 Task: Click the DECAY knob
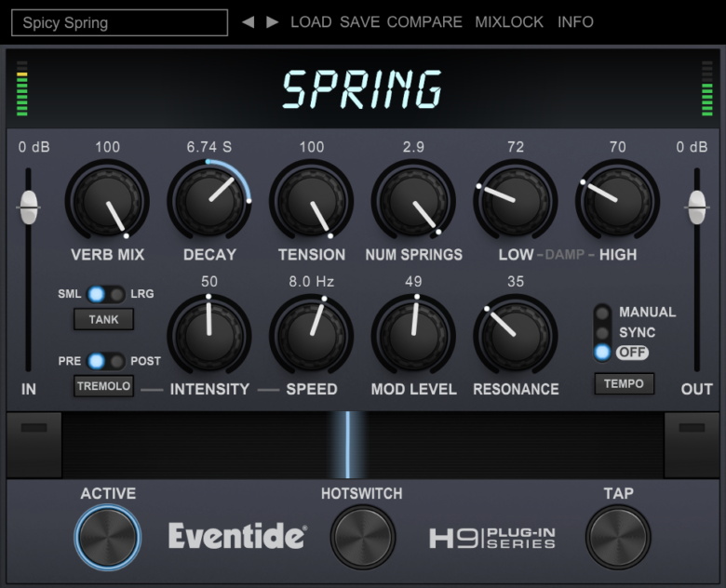pos(209,201)
